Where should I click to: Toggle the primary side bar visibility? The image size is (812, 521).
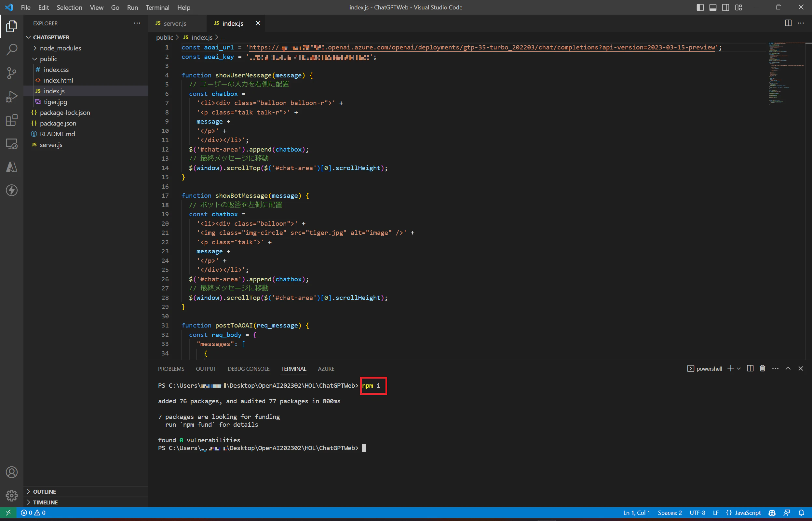point(700,7)
